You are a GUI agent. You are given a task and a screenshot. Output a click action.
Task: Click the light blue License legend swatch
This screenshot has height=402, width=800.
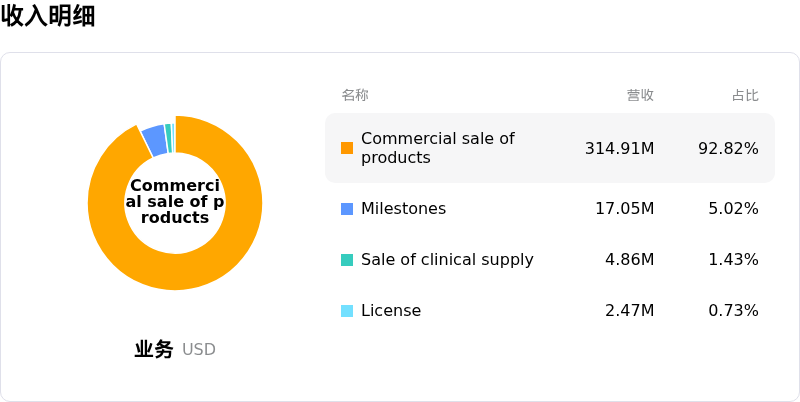(347, 311)
